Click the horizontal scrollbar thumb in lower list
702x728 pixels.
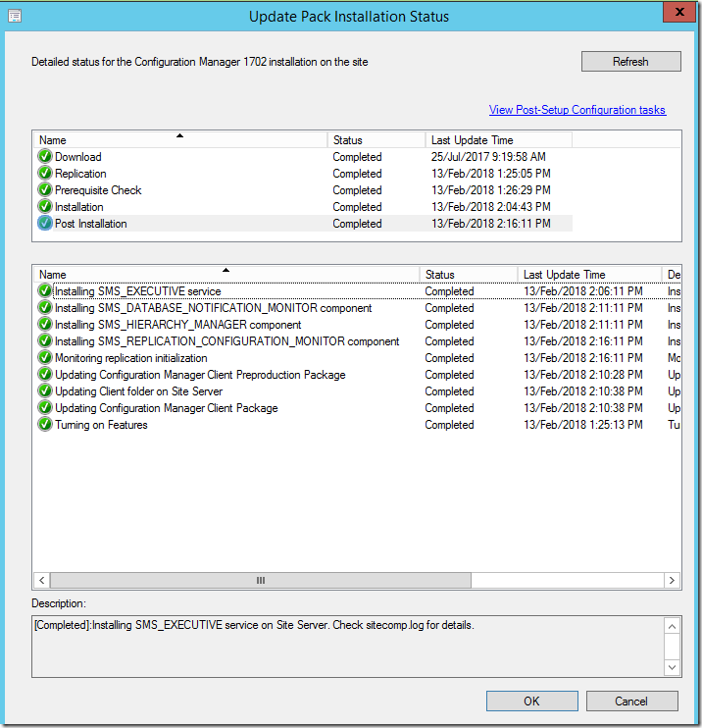click(x=261, y=581)
